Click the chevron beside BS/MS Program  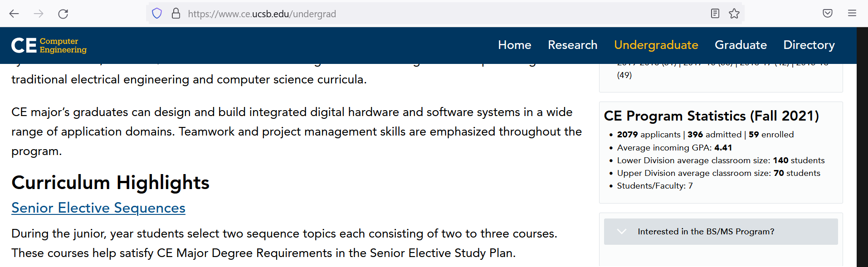622,232
